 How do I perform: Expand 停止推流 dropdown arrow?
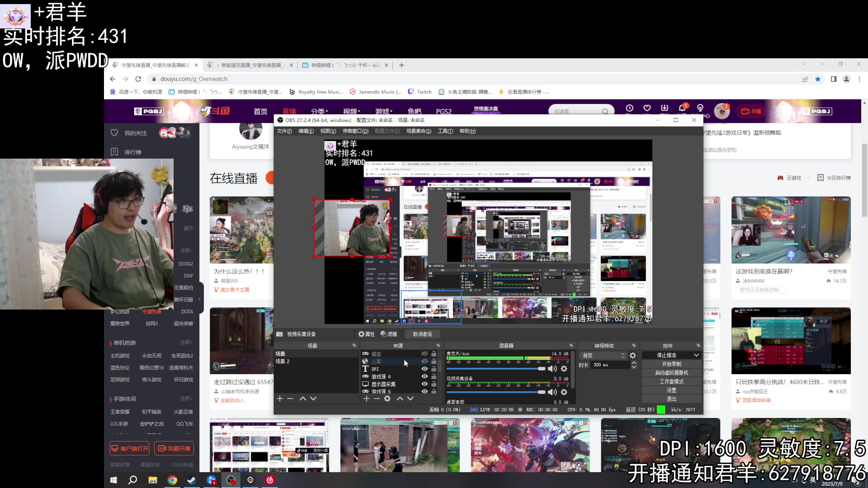pos(696,355)
